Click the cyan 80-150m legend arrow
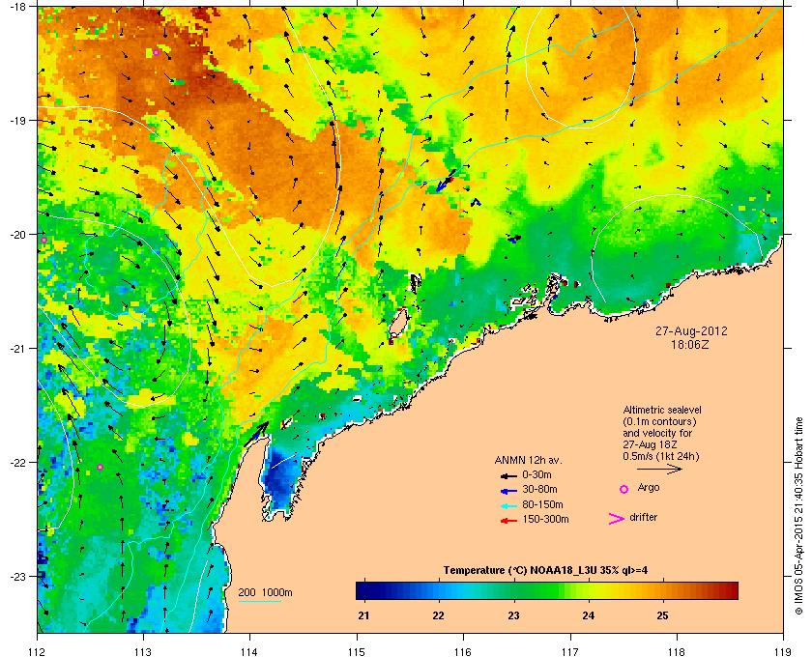The height and width of the screenshot is (657, 812). [508, 505]
